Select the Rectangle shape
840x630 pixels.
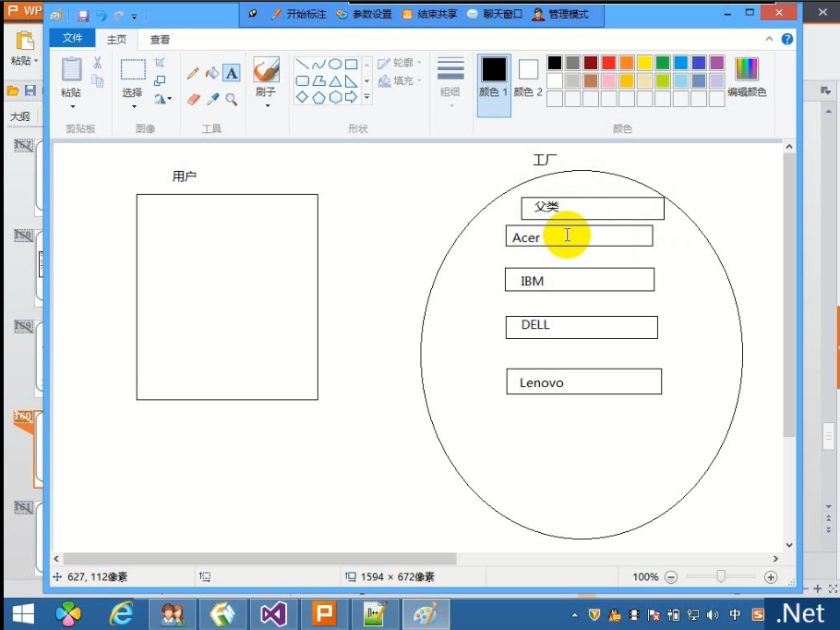pos(351,65)
